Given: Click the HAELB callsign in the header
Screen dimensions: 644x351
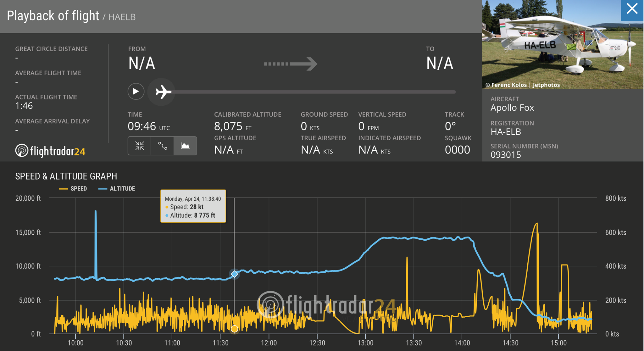Looking at the screenshot, I should [122, 17].
